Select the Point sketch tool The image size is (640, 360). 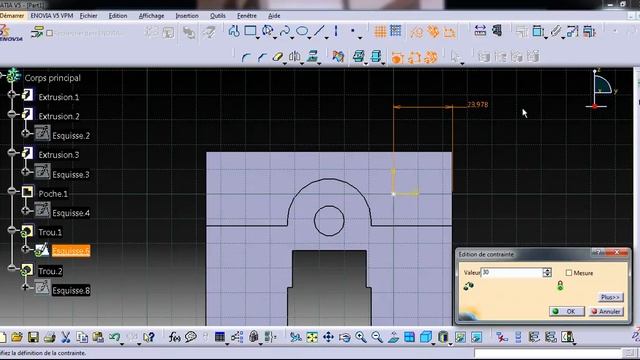tap(353, 31)
